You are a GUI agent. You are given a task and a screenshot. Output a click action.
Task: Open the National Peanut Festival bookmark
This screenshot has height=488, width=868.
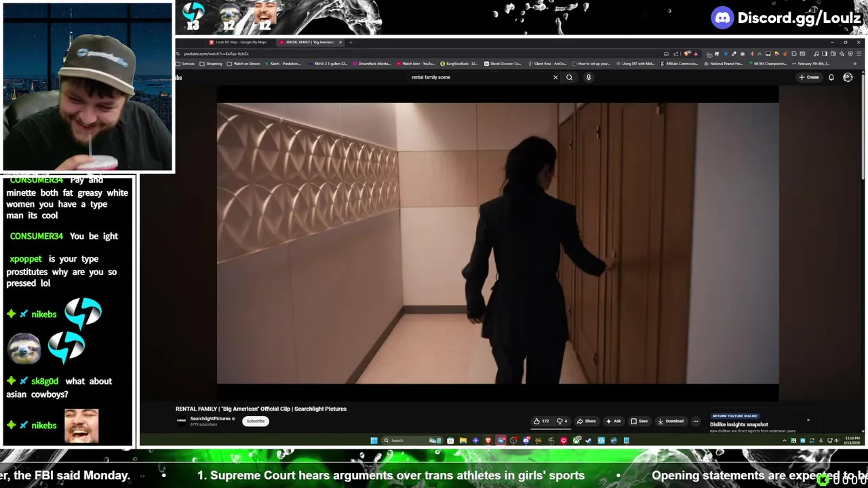(x=724, y=64)
